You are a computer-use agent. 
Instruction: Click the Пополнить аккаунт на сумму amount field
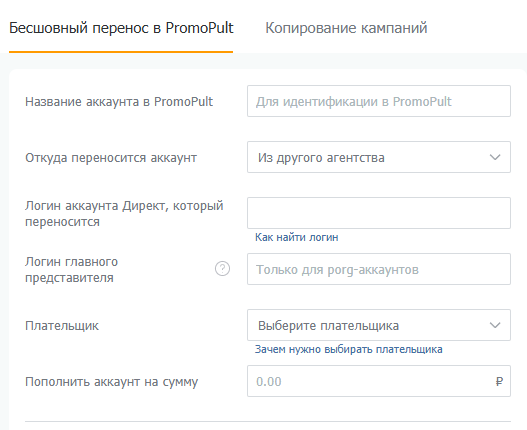[x=379, y=381]
